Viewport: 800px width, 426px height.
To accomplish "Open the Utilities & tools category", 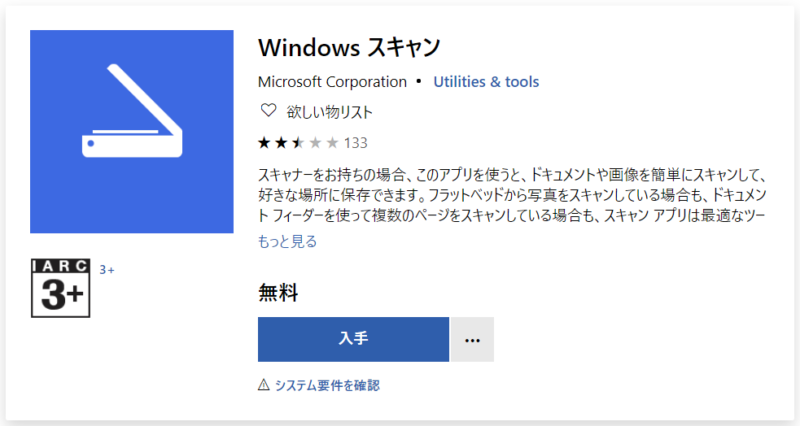I will tap(486, 82).
